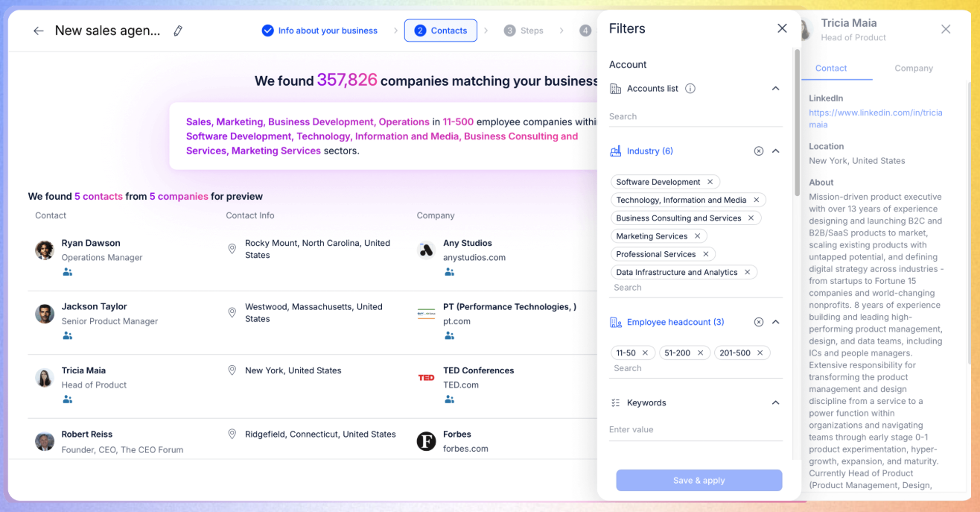The image size is (980, 512).
Task: Click location pin beside Westwood, Massachusetts
Action: [x=232, y=312]
